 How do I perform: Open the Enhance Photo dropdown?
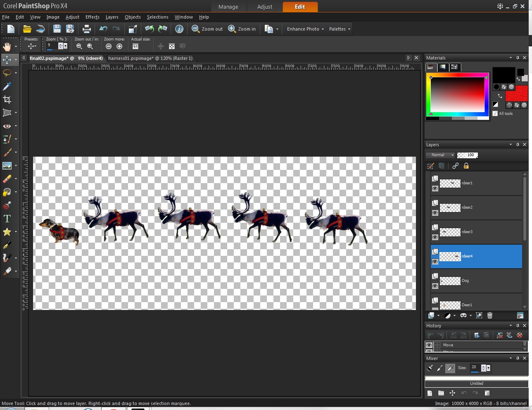(305, 29)
